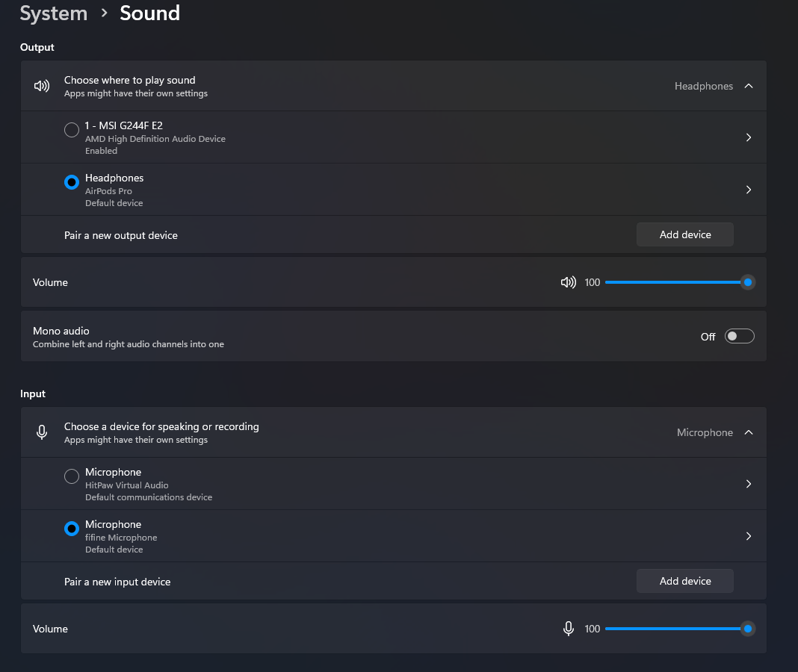Collapse the Choose where to play sound section
The height and width of the screenshot is (672, 798).
tap(394, 86)
